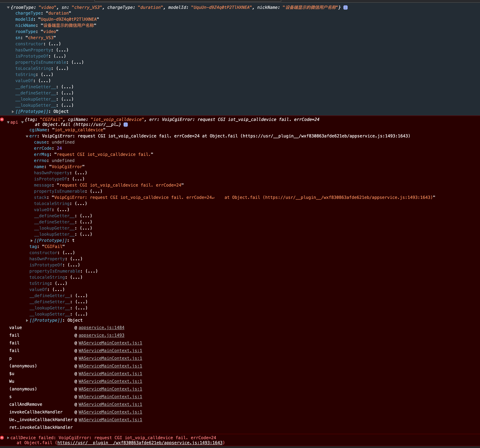Invoke the first constructor getter ellipsis
The width and height of the screenshot is (480, 448).
click(54, 44)
